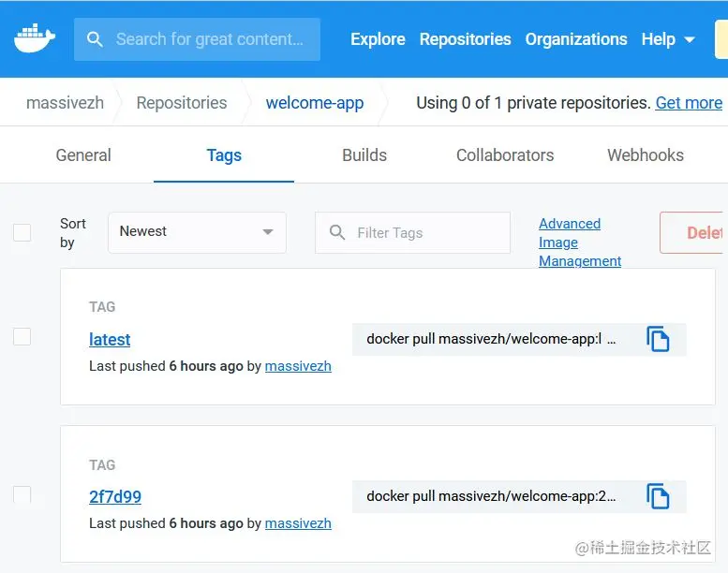The image size is (728, 573).
Task: Open the Sort by Newest dropdown
Action: pyautogui.click(x=198, y=232)
